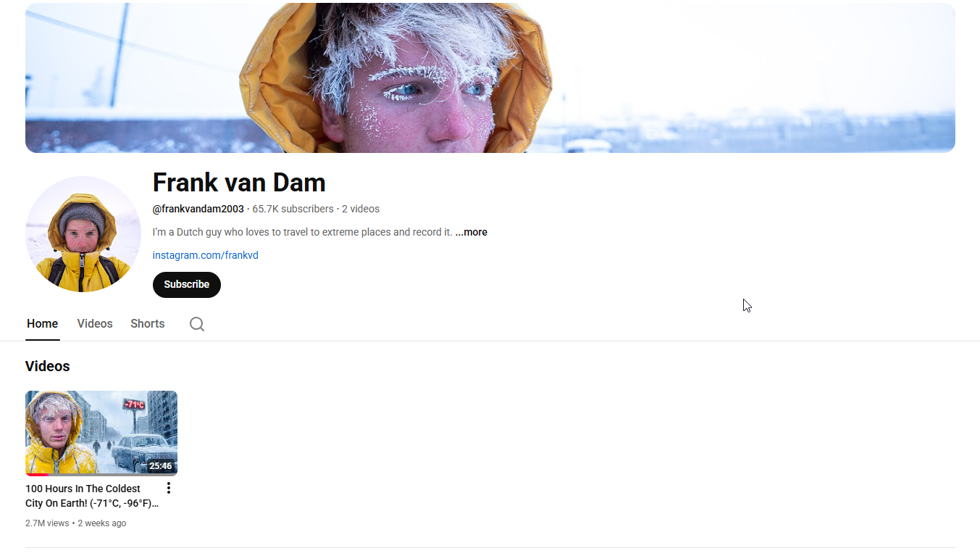Open the instagram.com/frankvd link
This screenshot has width=980, height=556.
coord(206,255)
